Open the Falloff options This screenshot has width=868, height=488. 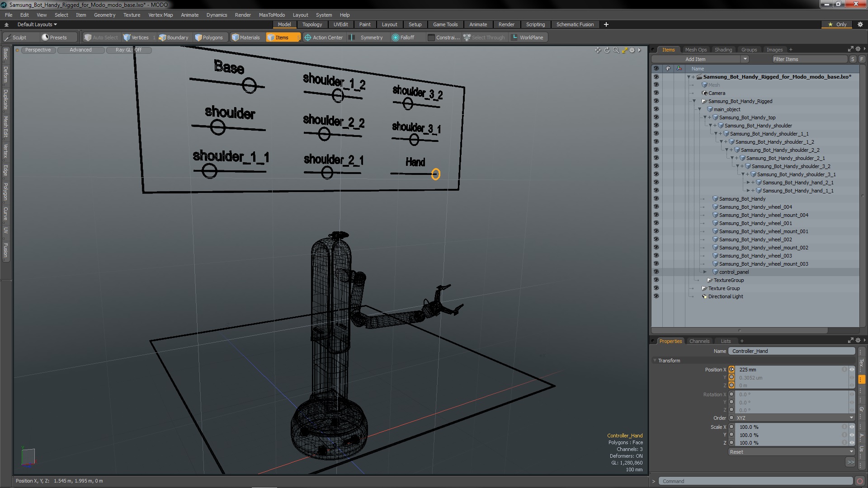coord(403,38)
